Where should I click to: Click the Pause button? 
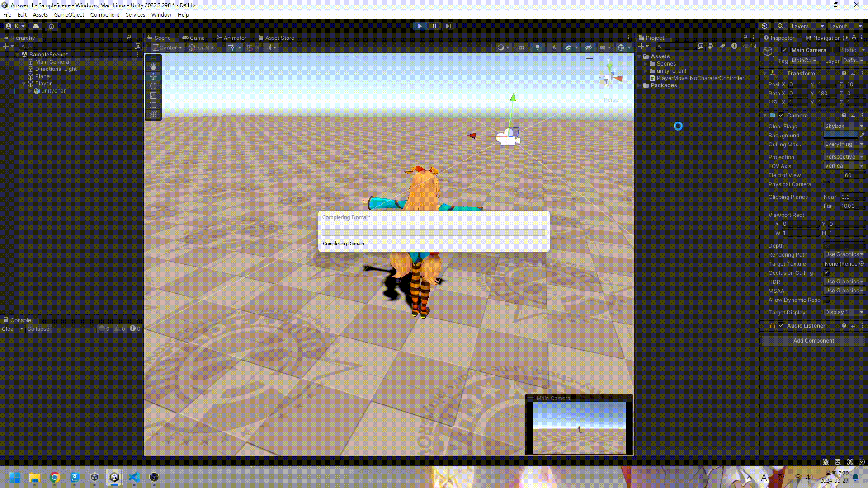pos(434,26)
